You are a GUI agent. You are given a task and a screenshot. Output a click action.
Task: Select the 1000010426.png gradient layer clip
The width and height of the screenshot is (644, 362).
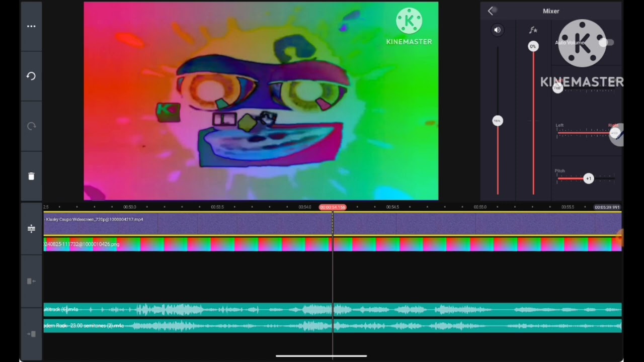[333, 244]
